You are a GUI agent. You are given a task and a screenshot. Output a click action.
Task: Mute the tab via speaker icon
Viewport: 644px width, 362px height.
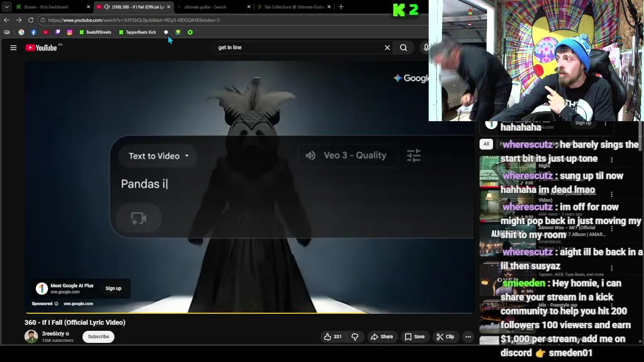pos(107,7)
